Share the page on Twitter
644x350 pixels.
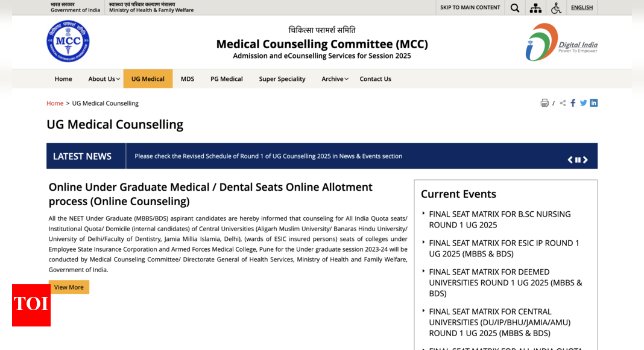583,103
